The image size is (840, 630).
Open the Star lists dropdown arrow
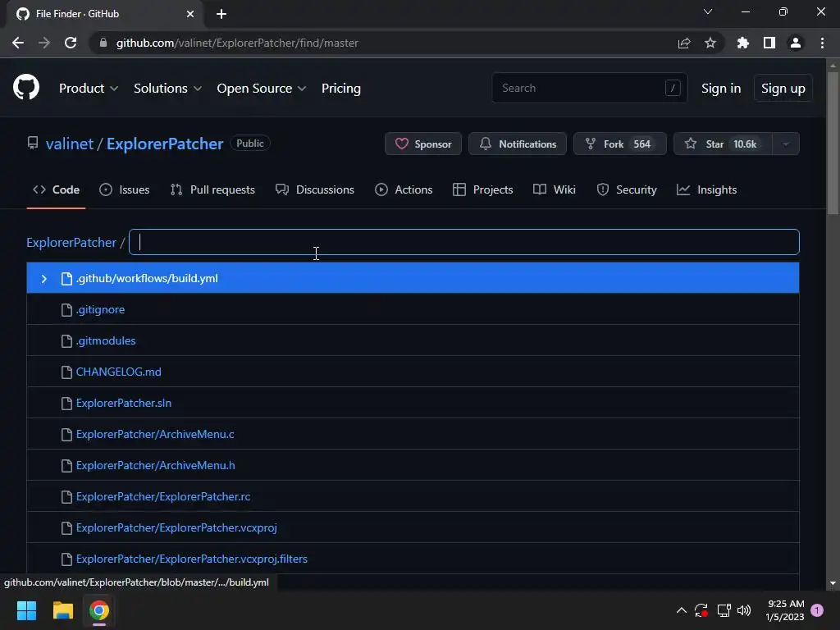click(786, 144)
